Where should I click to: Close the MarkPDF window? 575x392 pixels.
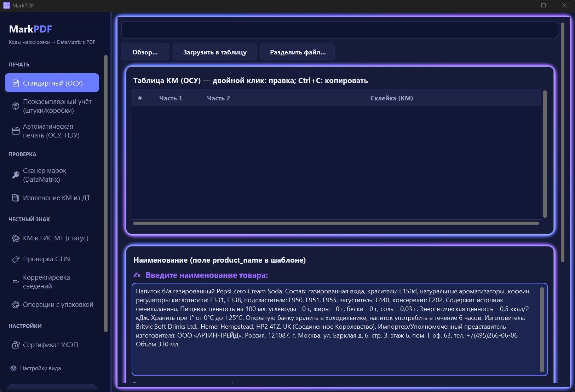click(564, 5)
